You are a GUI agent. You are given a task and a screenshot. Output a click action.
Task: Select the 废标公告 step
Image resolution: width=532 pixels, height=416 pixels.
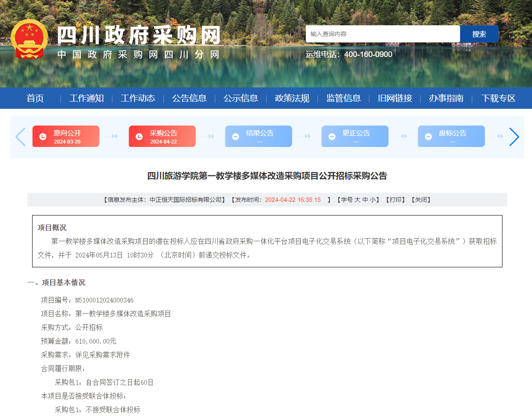click(451, 136)
